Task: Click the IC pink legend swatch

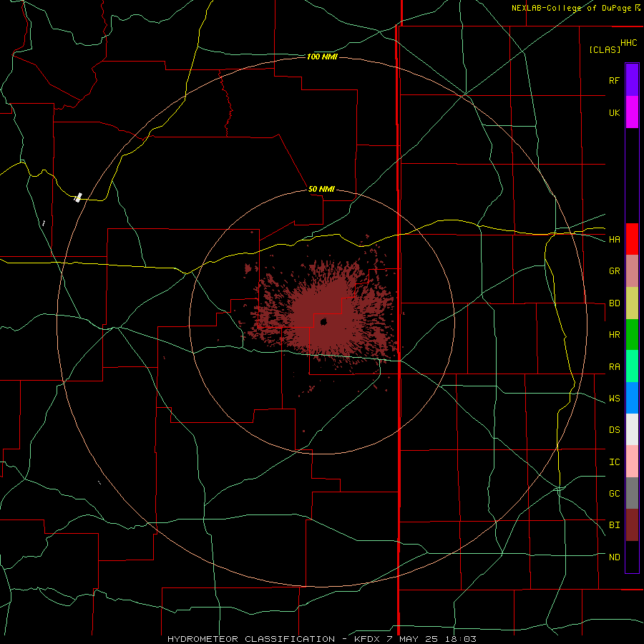Action: click(632, 462)
